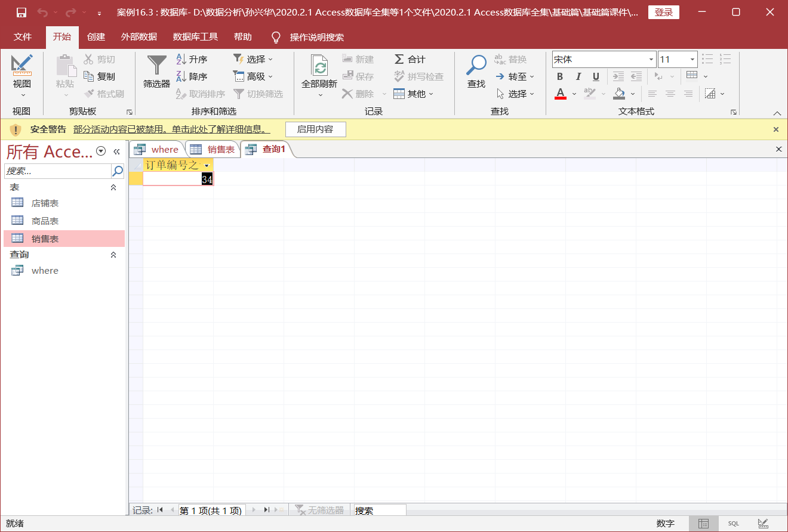This screenshot has width=788, height=532.
Task: Toggle Bold formatting
Action: click(560, 76)
